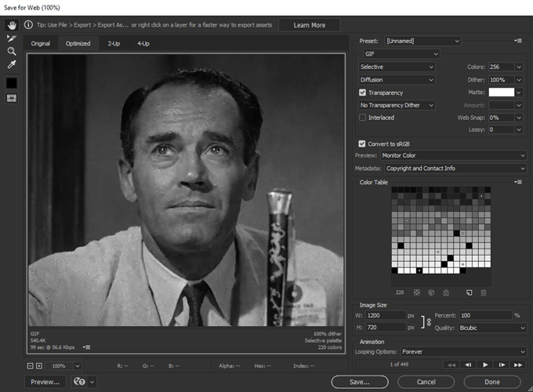Screen dimensions: 533x392
Task: Open the browser selection dropdown arrow
Action: click(x=92, y=382)
